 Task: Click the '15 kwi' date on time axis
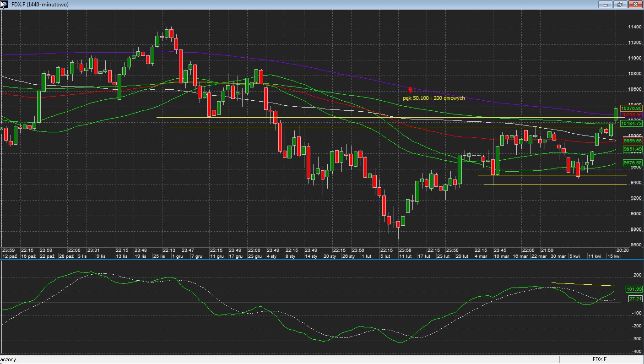[x=614, y=256]
